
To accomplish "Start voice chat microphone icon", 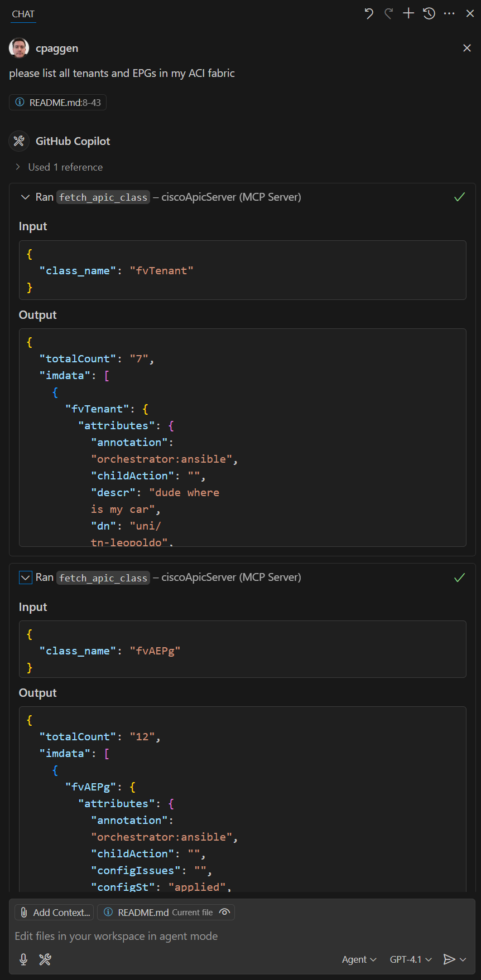I will click(23, 959).
